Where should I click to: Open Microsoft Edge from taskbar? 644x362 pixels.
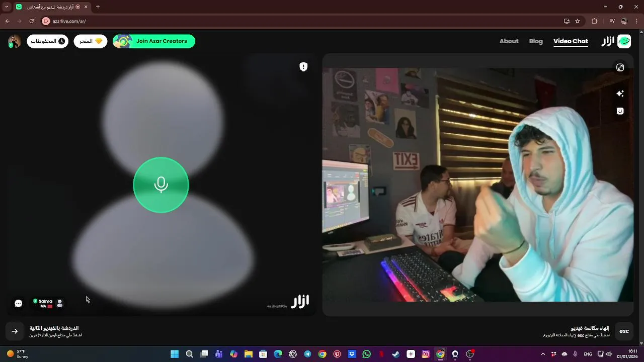[278, 354]
